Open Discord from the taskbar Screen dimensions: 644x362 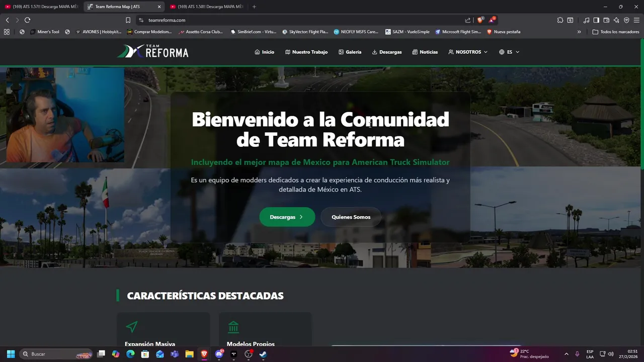[x=219, y=354]
